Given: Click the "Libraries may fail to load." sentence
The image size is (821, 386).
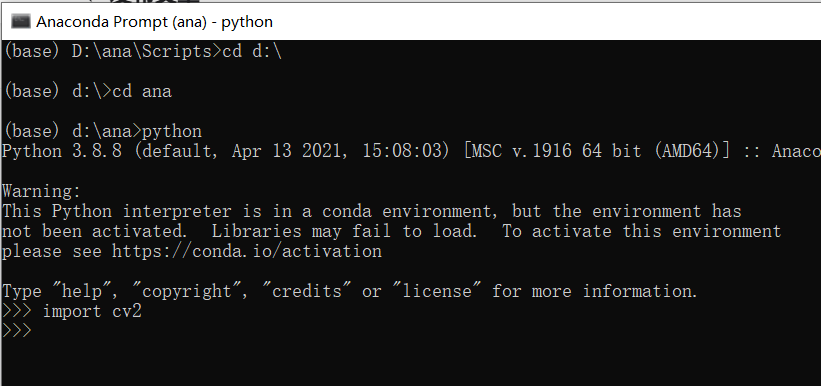Looking at the screenshot, I should click(344, 231).
